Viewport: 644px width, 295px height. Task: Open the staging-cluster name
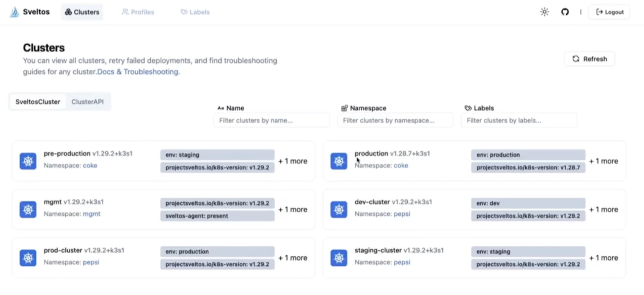click(378, 250)
